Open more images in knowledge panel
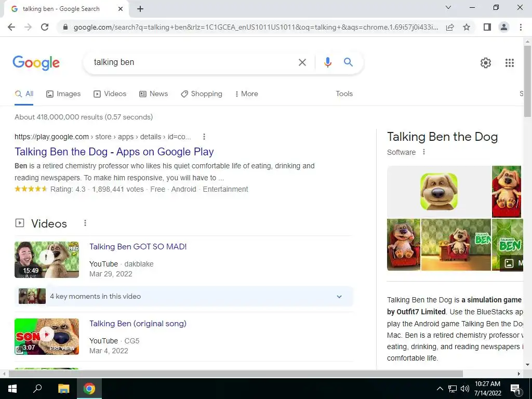 point(512,263)
